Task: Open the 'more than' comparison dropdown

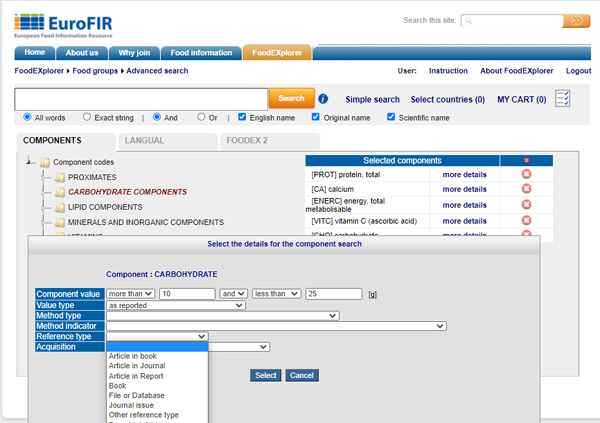Action: click(x=131, y=294)
